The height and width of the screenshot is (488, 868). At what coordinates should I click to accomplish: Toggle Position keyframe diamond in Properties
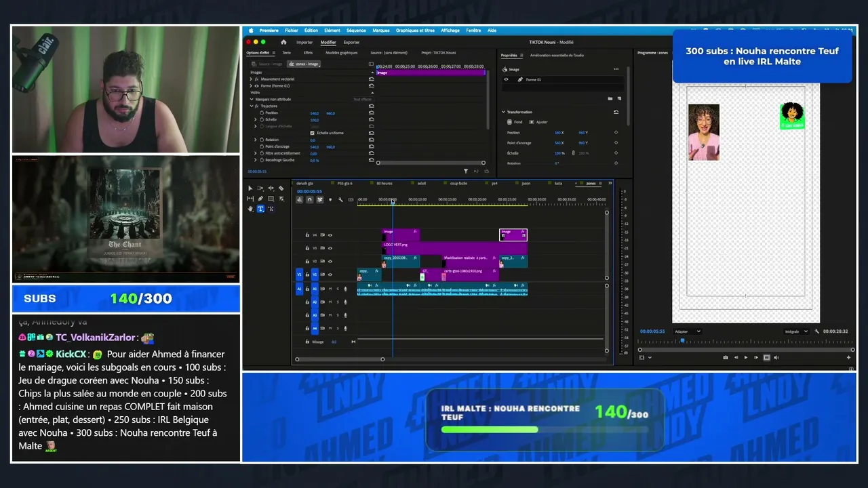pyautogui.click(x=616, y=133)
